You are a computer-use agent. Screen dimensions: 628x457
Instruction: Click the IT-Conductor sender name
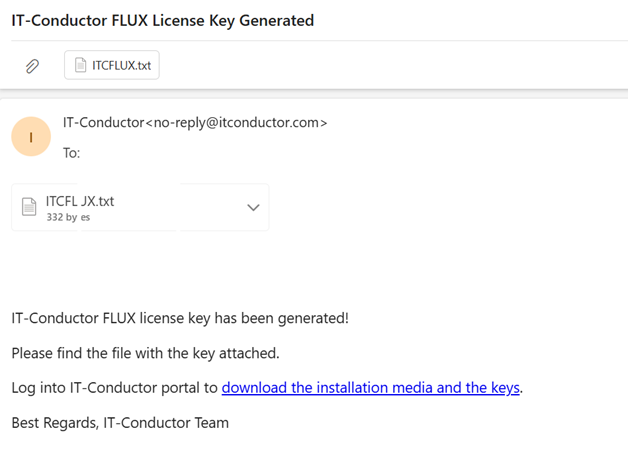point(104,123)
